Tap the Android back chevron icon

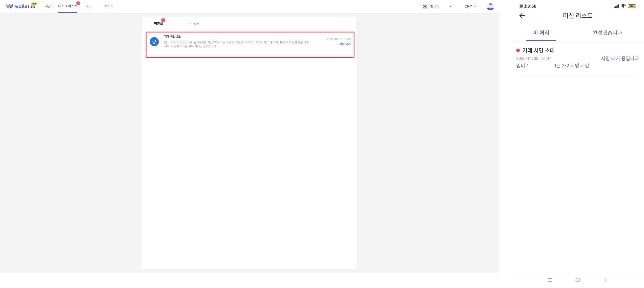[605, 280]
